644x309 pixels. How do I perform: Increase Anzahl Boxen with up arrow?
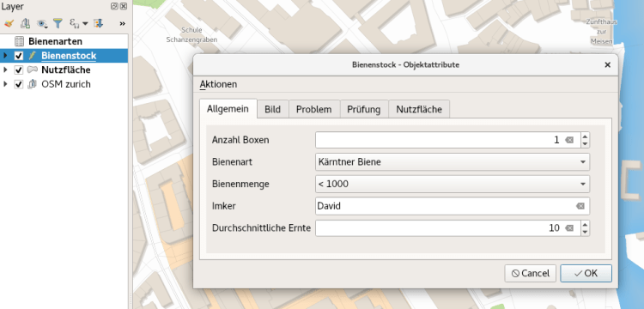point(586,136)
